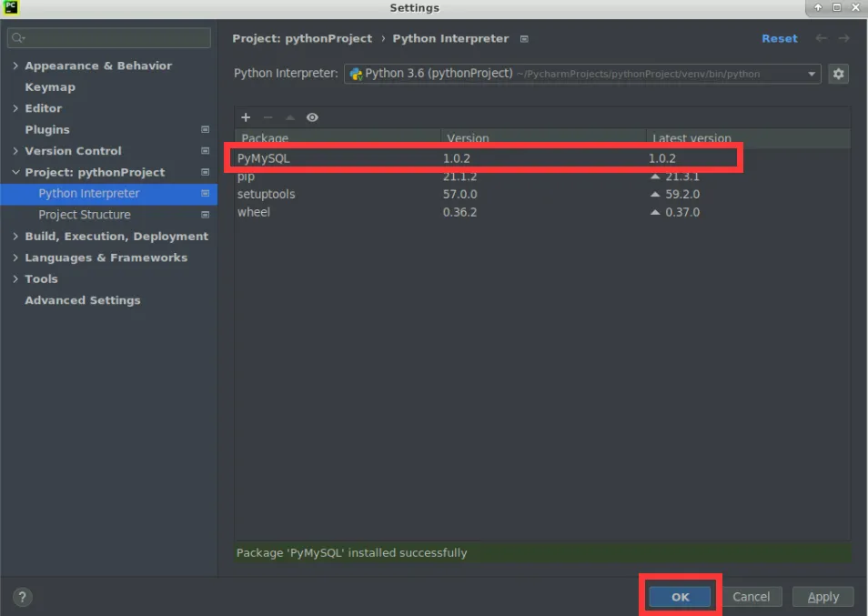The height and width of the screenshot is (616, 868).
Task: Select the wheel package row
Action: point(542,212)
